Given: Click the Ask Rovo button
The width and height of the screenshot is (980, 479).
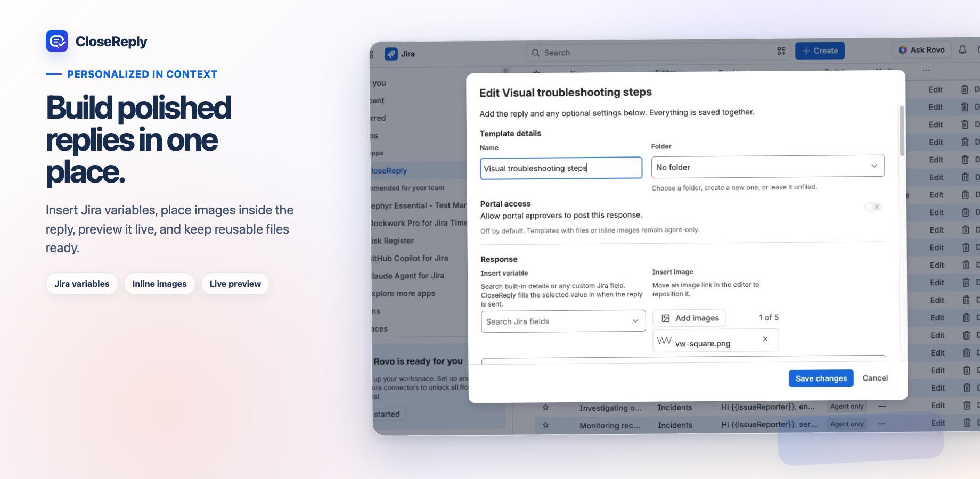Looking at the screenshot, I should pyautogui.click(x=921, y=50).
